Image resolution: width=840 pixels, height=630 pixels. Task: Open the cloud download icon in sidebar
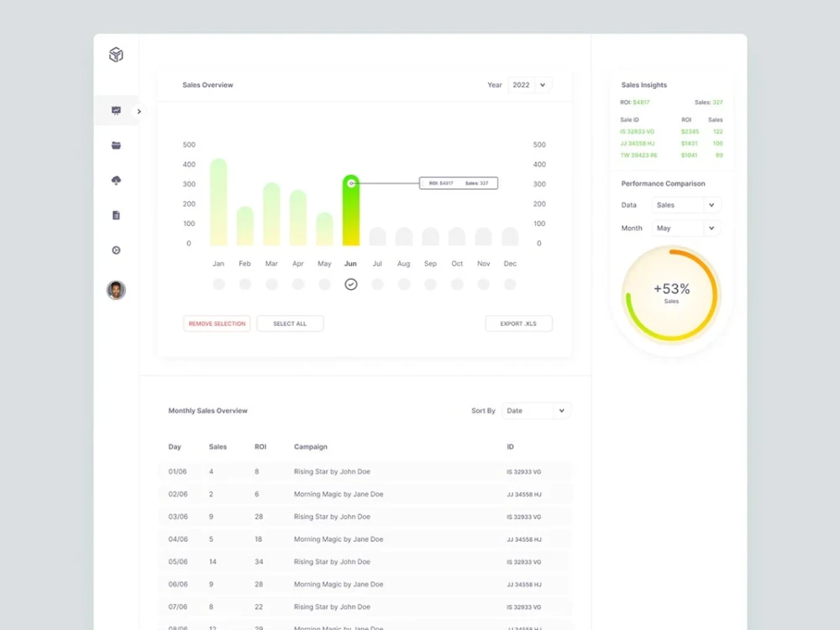[116, 180]
